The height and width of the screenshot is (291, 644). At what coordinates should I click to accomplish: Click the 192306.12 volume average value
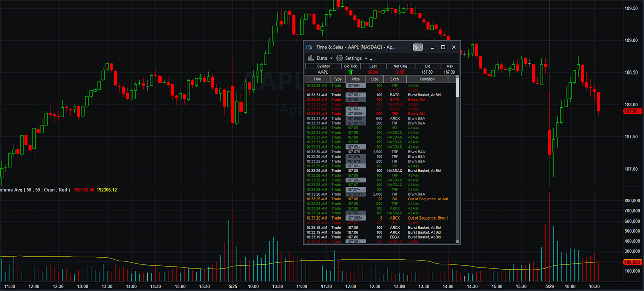tap(107, 190)
